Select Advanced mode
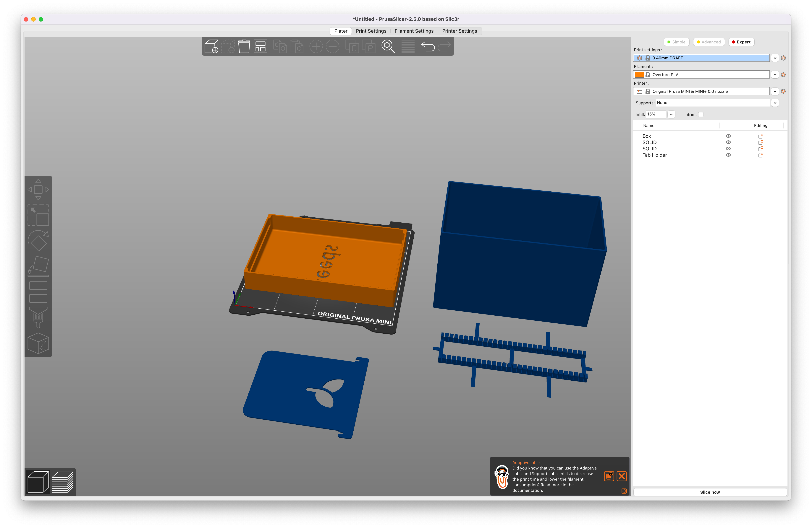The height and width of the screenshot is (528, 812). [709, 42]
